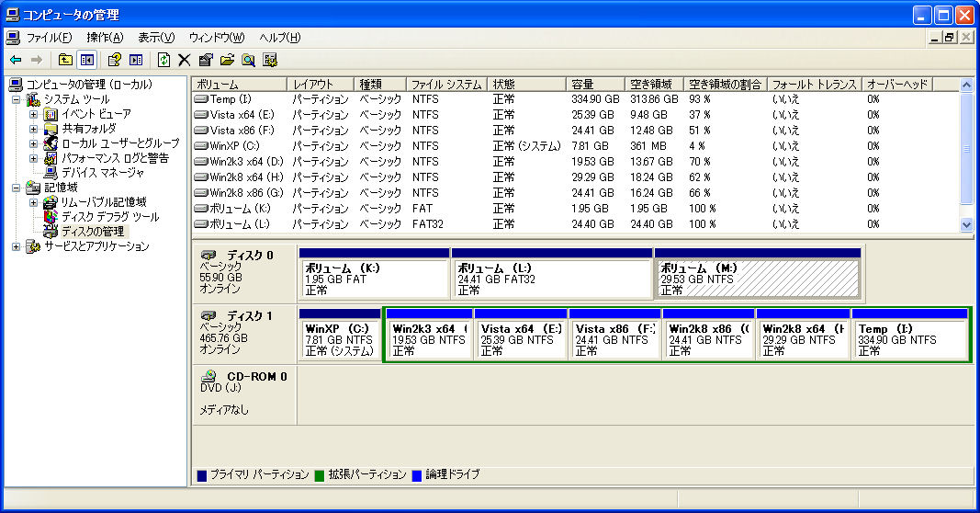The image size is (980, 513).
Task: Expand サービスとアプリケーション node
Action: click(17, 246)
